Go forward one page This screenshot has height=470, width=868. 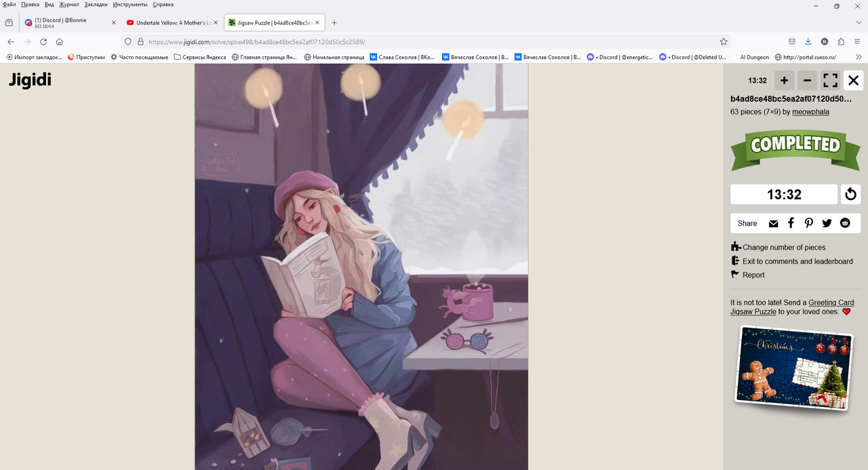(x=26, y=41)
